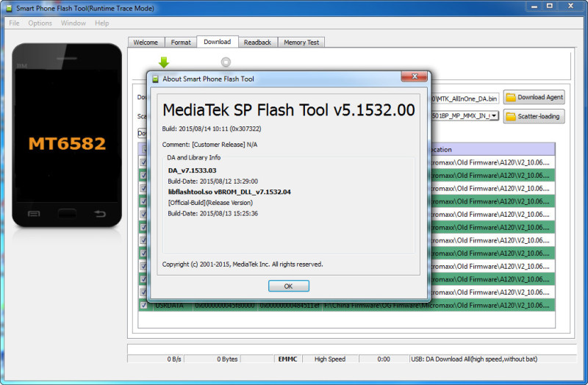Screen dimensions: 588x385
Task: Click the 'Build: 2015/08/14 10:11 (0x307322)' text
Action: 212,129
